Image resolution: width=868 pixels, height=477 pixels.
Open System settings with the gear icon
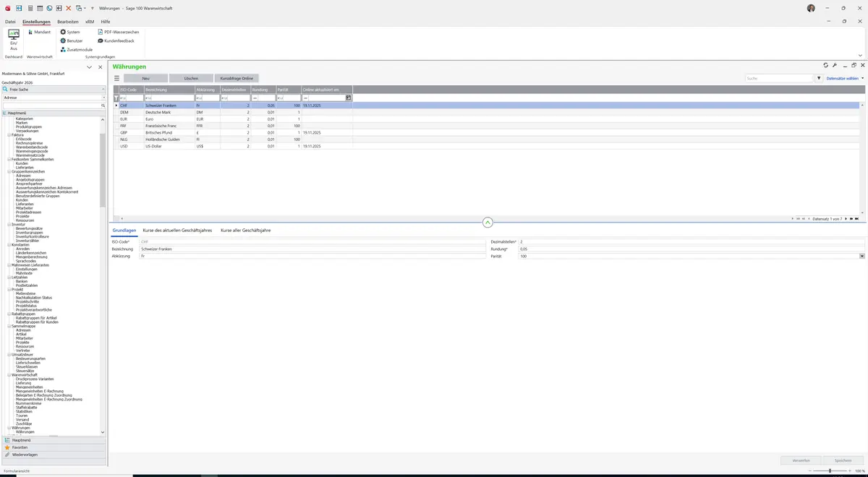(70, 32)
